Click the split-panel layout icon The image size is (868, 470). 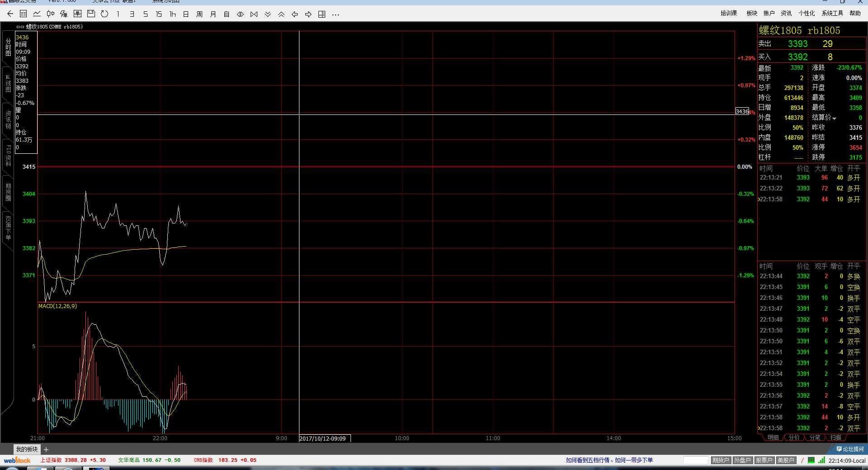click(322, 14)
